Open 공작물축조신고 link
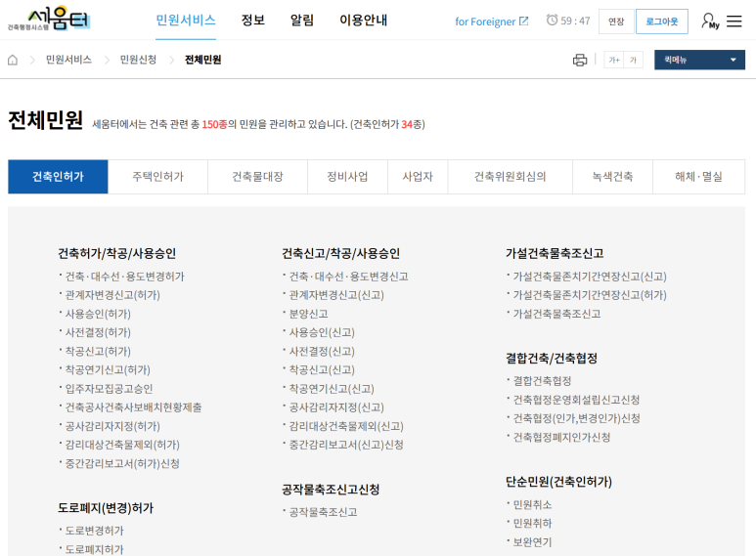 (323, 512)
